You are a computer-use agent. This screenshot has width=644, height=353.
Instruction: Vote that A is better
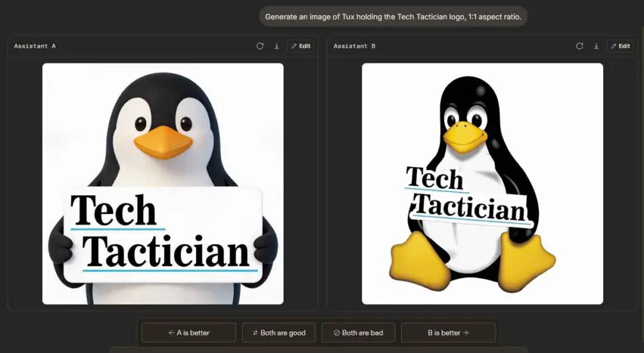click(x=189, y=333)
